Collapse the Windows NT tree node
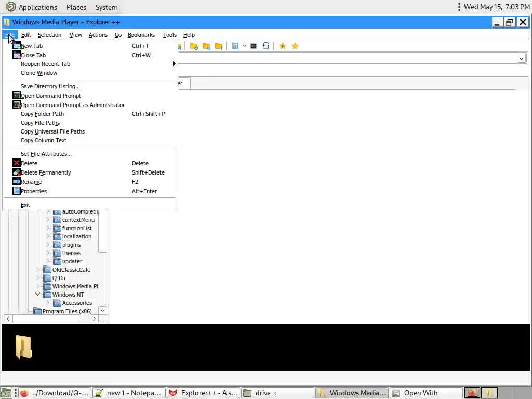The width and height of the screenshot is (532, 399). click(x=37, y=294)
